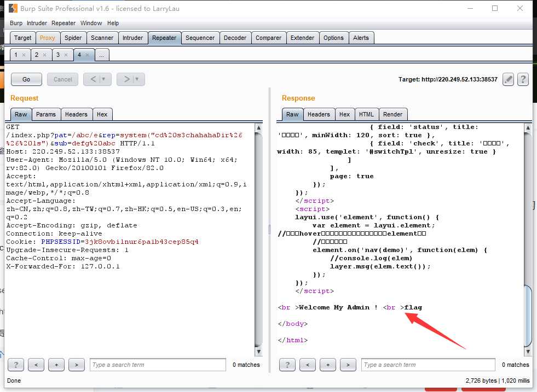The height and width of the screenshot is (392, 537).
Task: Click response search next match button
Action: tap(348, 365)
